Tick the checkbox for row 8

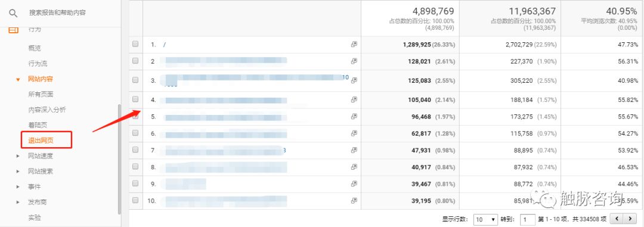[135, 167]
